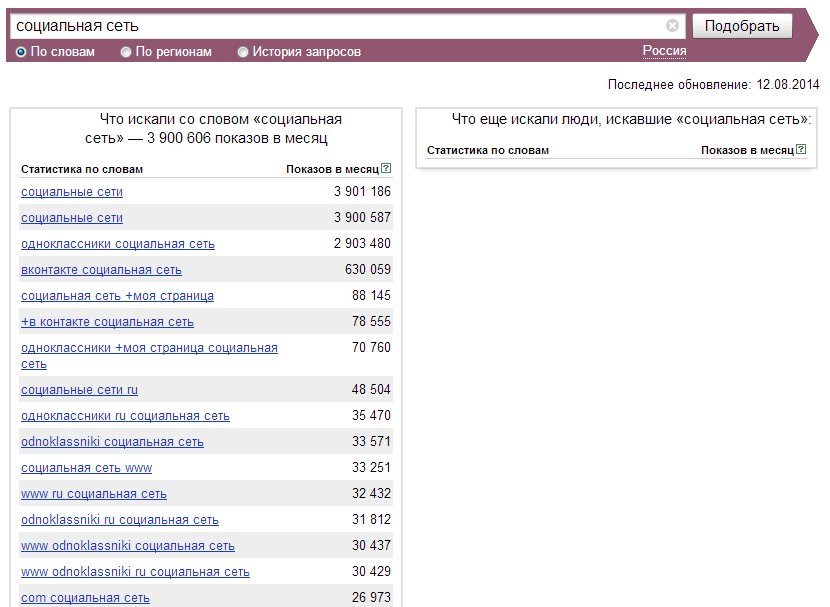Open first 'социальные сети' link with 3 901 186
830x607 pixels.
point(72,192)
